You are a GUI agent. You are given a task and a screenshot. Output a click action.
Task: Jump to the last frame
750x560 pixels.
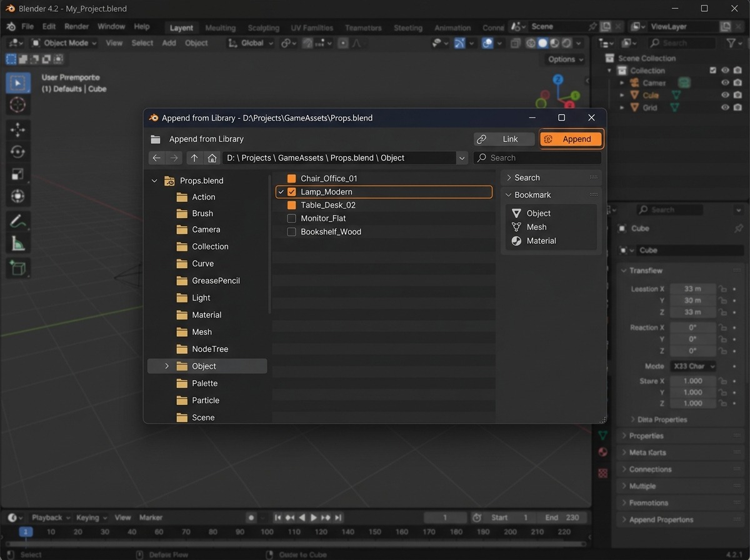click(338, 517)
